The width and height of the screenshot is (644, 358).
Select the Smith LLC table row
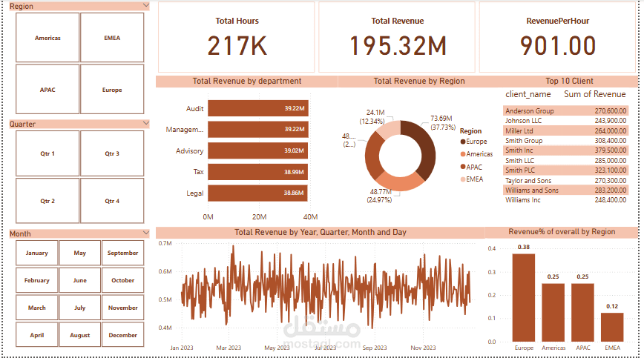pos(565,160)
